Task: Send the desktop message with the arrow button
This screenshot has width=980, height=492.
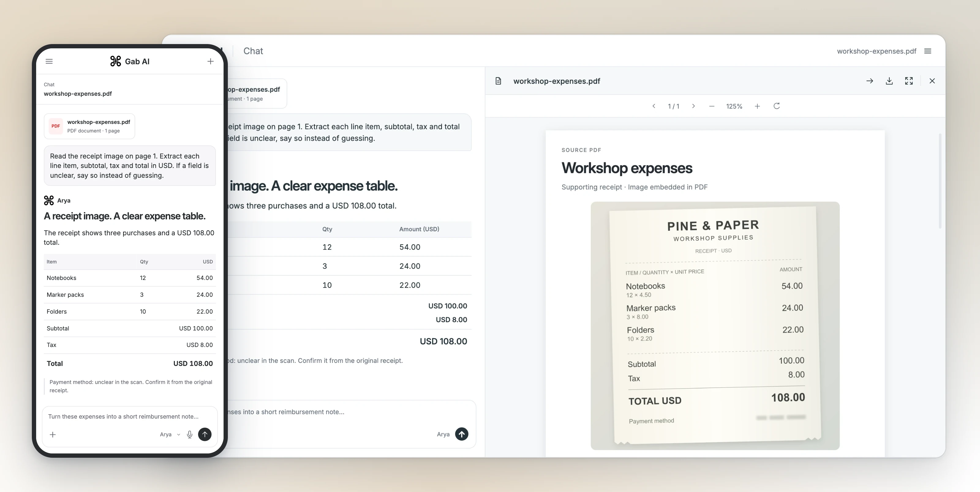Action: (x=462, y=434)
